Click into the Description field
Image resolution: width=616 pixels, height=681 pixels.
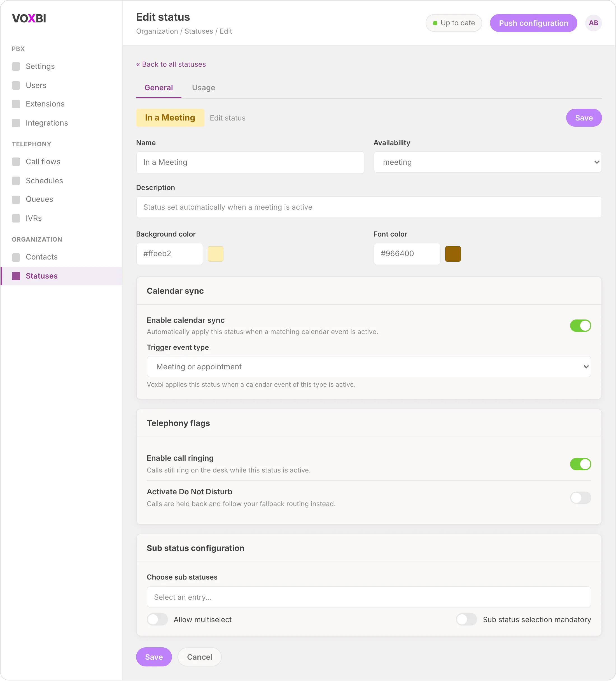(x=369, y=207)
